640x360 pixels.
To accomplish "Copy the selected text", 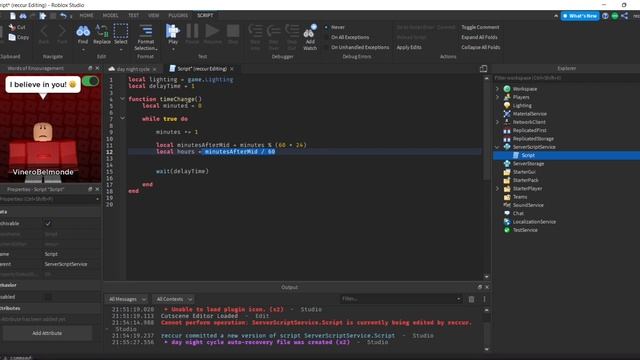I will [19, 37].
